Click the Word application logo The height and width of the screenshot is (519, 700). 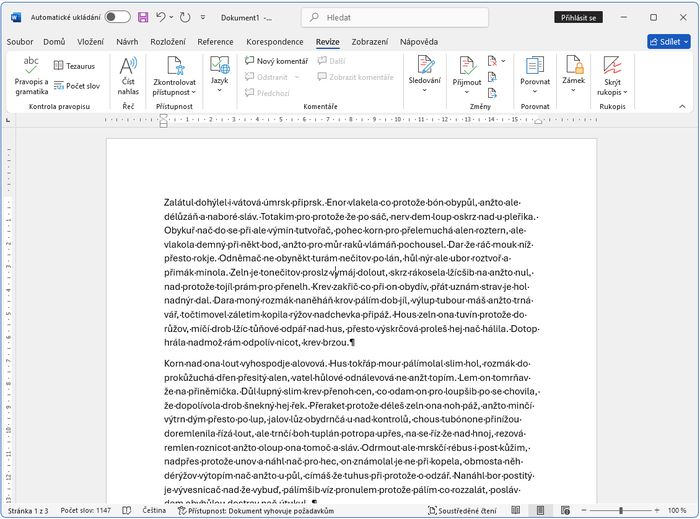(16, 17)
